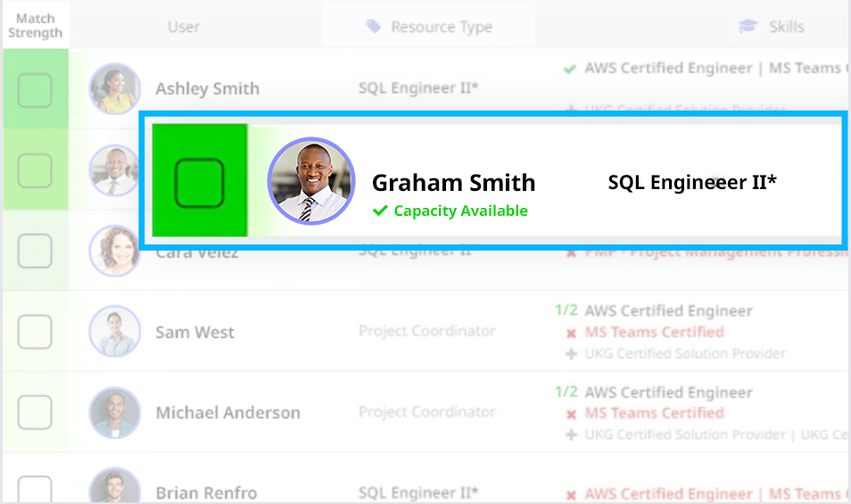Click the tag icon beside Resource Type
The image size is (851, 504).
coord(374,26)
